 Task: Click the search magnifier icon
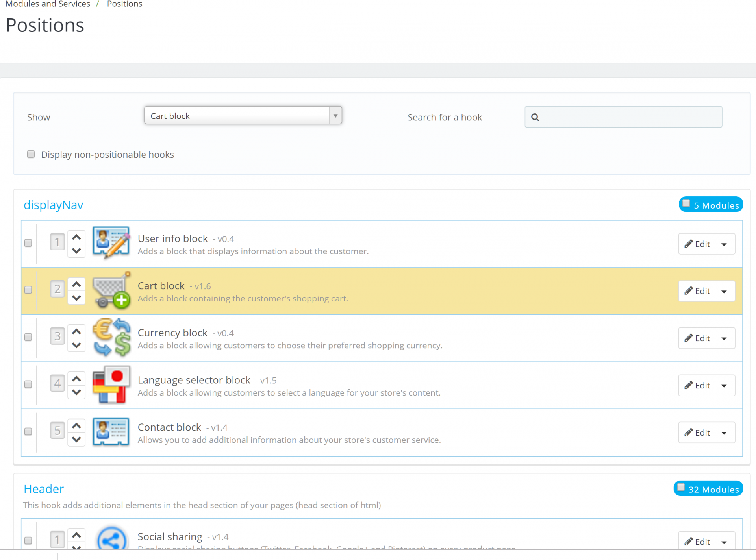click(x=535, y=117)
